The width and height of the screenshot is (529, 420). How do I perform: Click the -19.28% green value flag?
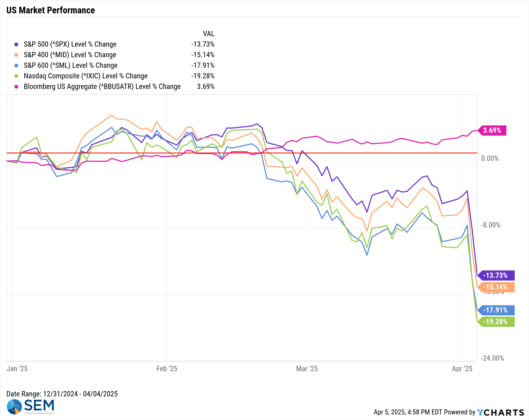pos(496,322)
